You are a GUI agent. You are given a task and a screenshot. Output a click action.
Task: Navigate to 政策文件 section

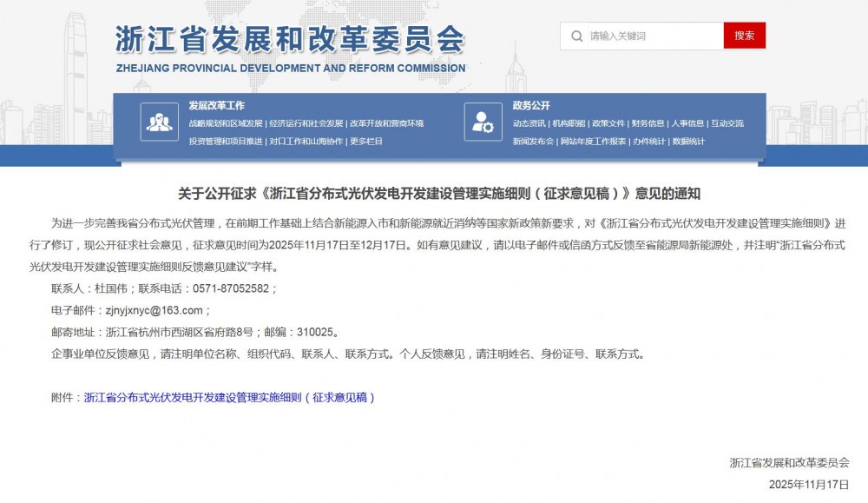coord(608,123)
